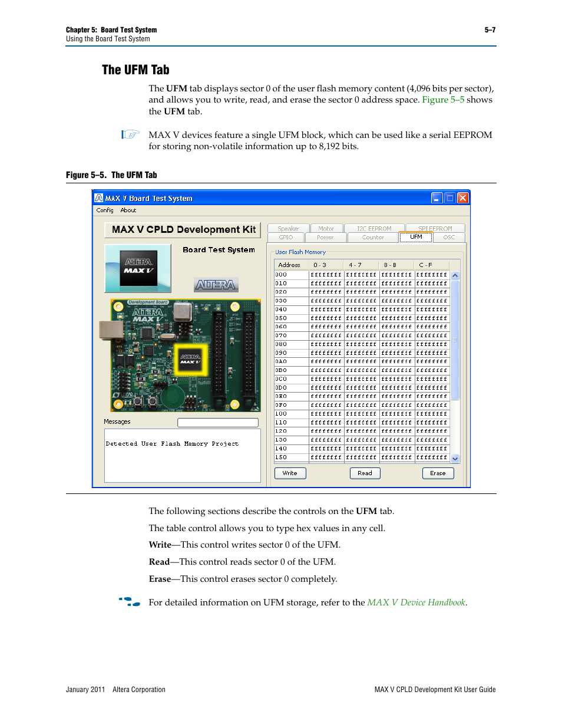Select the 0-3 cell in row 140
Screen dimensions: 562x728
coord(326,449)
